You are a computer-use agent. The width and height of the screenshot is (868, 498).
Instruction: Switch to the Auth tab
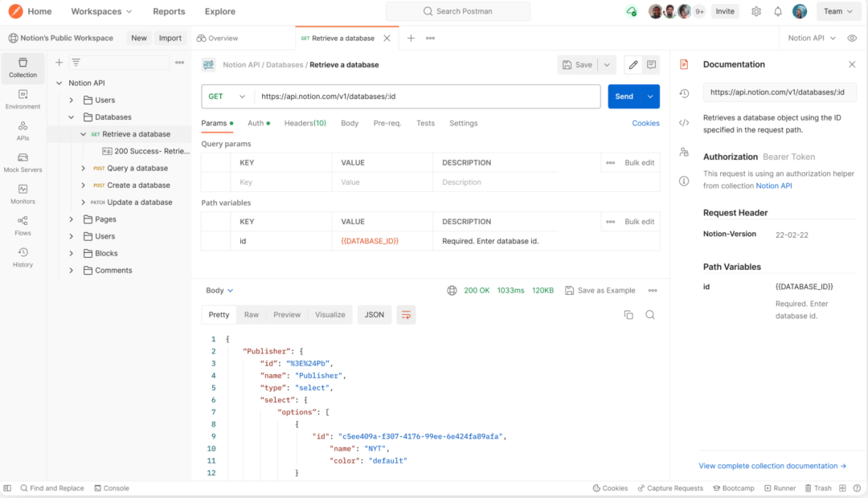coord(259,124)
